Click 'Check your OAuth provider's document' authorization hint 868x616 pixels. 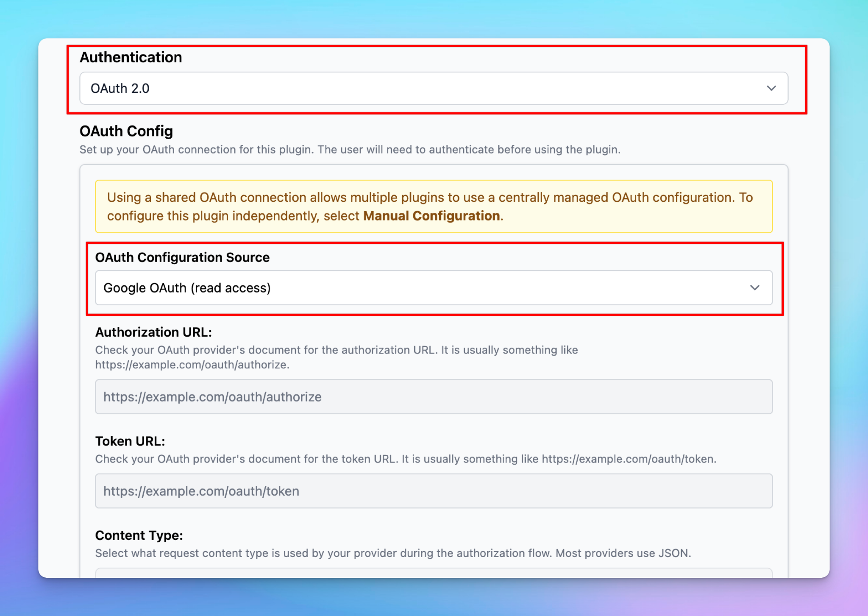pyautogui.click(x=336, y=350)
